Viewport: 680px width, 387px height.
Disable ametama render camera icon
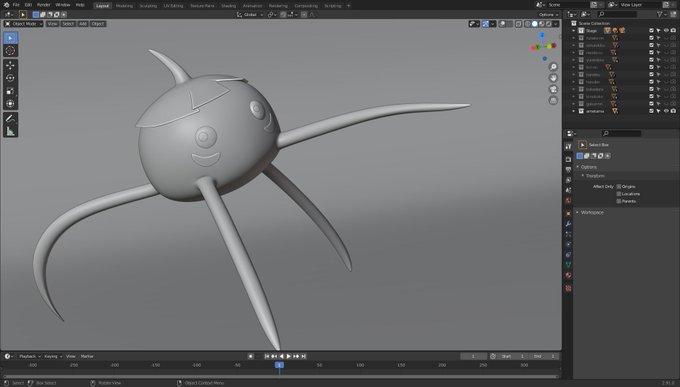coord(673,111)
